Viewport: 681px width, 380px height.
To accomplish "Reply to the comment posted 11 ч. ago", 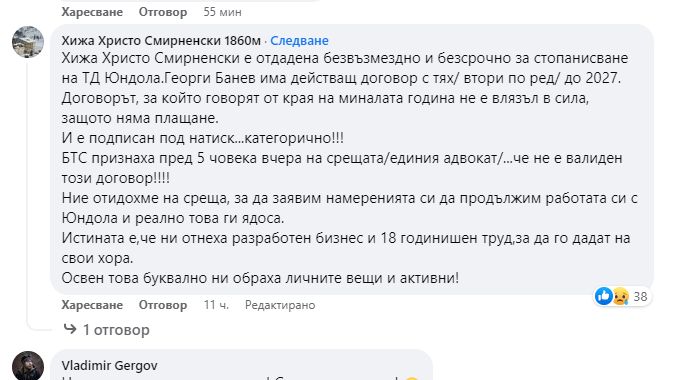I will click(x=163, y=305).
